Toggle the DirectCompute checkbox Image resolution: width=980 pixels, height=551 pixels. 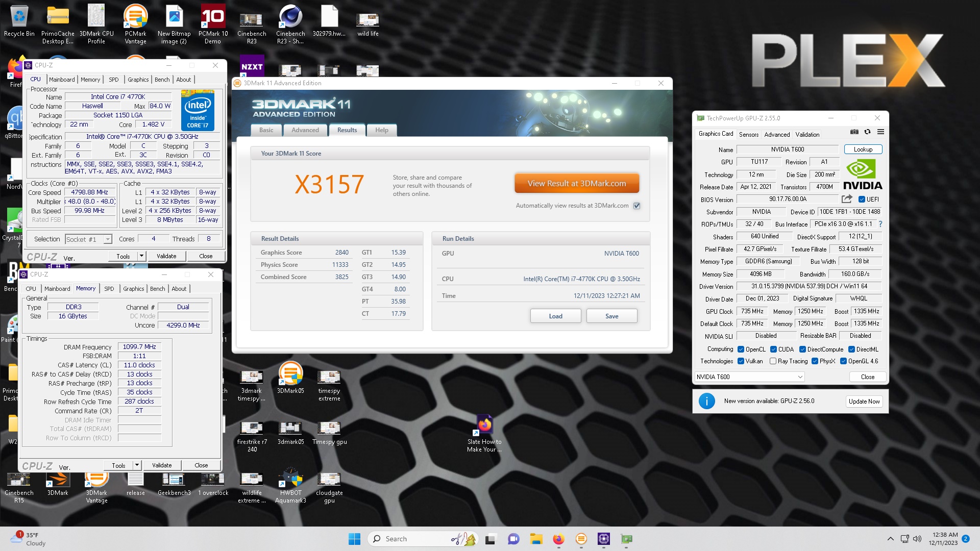click(802, 349)
